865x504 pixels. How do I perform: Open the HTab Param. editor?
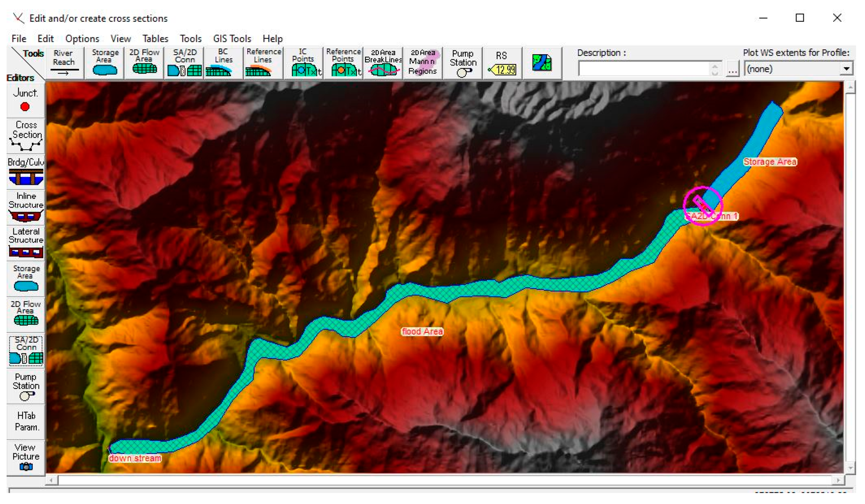pyautogui.click(x=26, y=422)
